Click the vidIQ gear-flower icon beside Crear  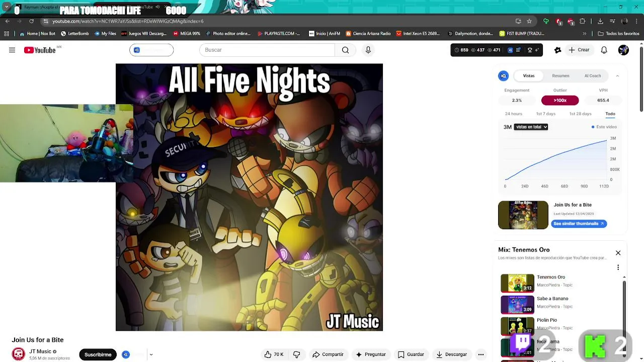(x=557, y=50)
